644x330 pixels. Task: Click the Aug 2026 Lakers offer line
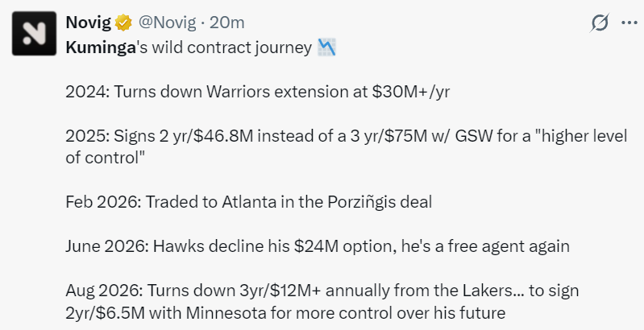[322, 302]
